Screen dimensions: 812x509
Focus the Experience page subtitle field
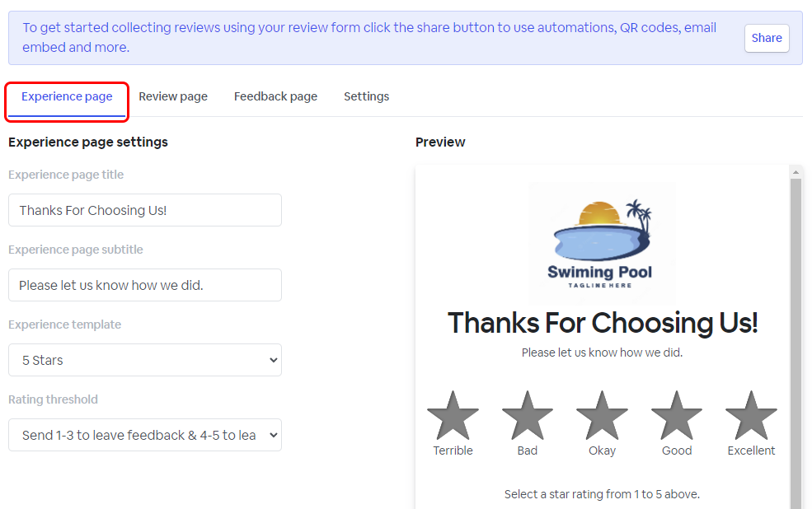(x=145, y=285)
